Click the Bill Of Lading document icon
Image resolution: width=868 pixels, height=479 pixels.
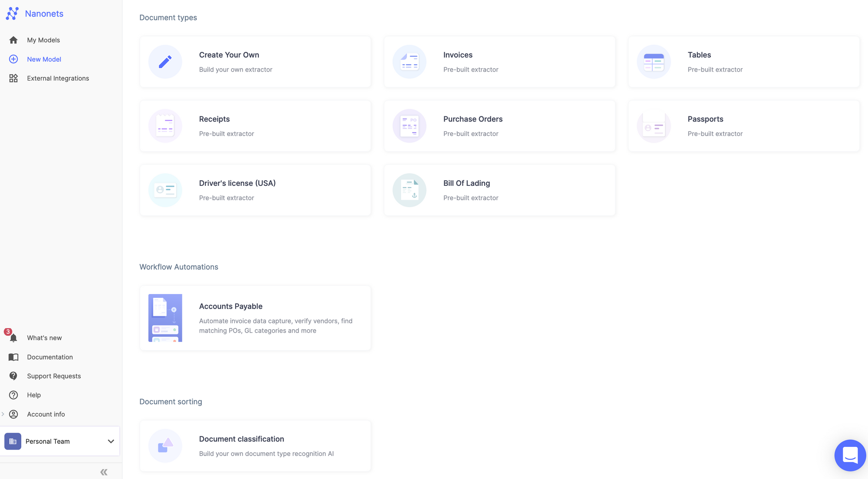(x=409, y=190)
